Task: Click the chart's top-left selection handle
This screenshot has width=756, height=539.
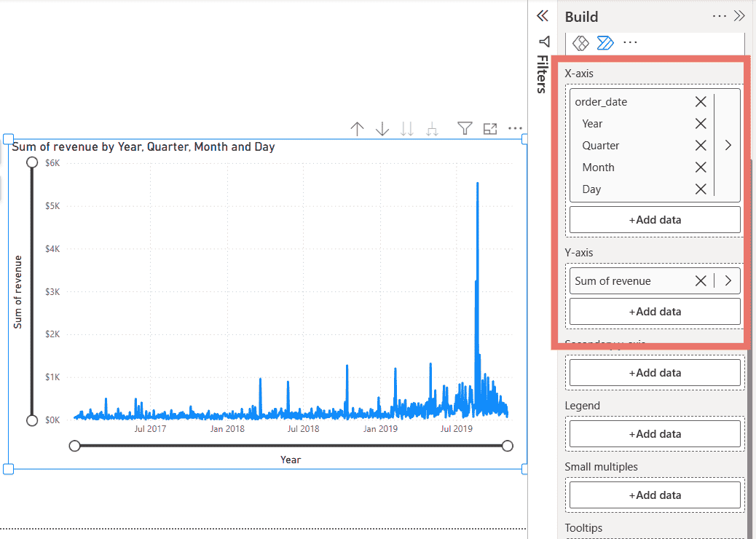Action: [8, 139]
